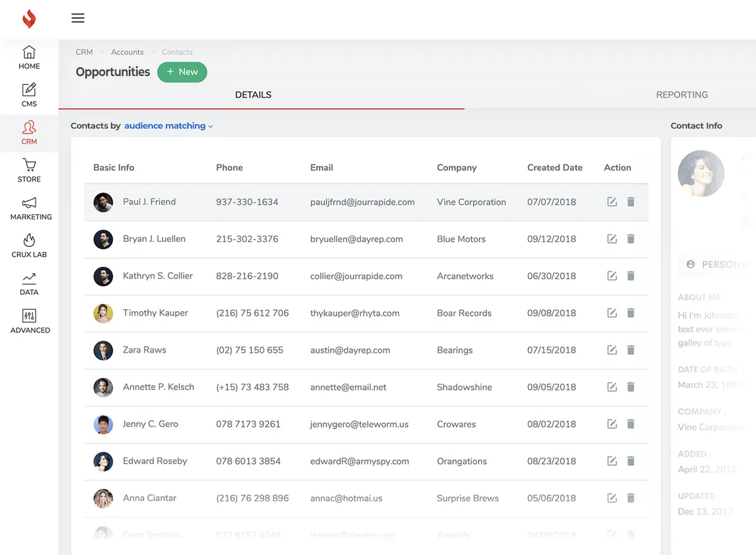Viewport: 756px width, 555px height.
Task: Edit Kathryn S. Collier contact
Action: click(612, 276)
